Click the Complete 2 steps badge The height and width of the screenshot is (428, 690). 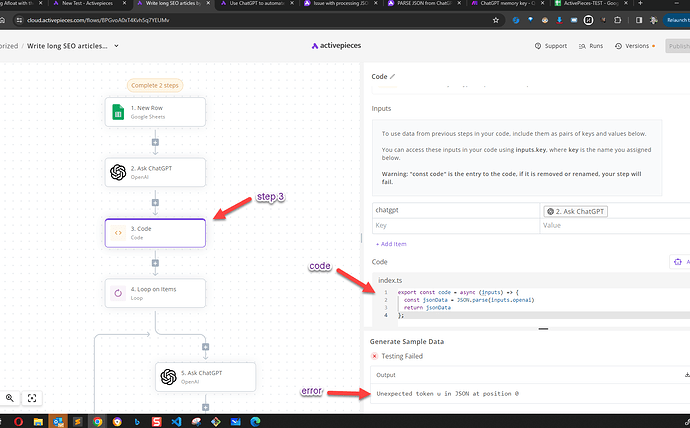pyautogui.click(x=155, y=85)
